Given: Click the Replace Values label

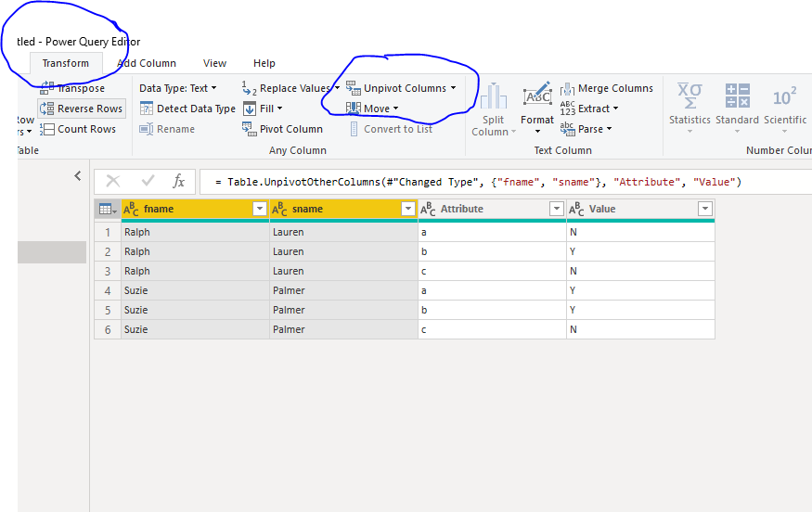Looking at the screenshot, I should pos(295,88).
